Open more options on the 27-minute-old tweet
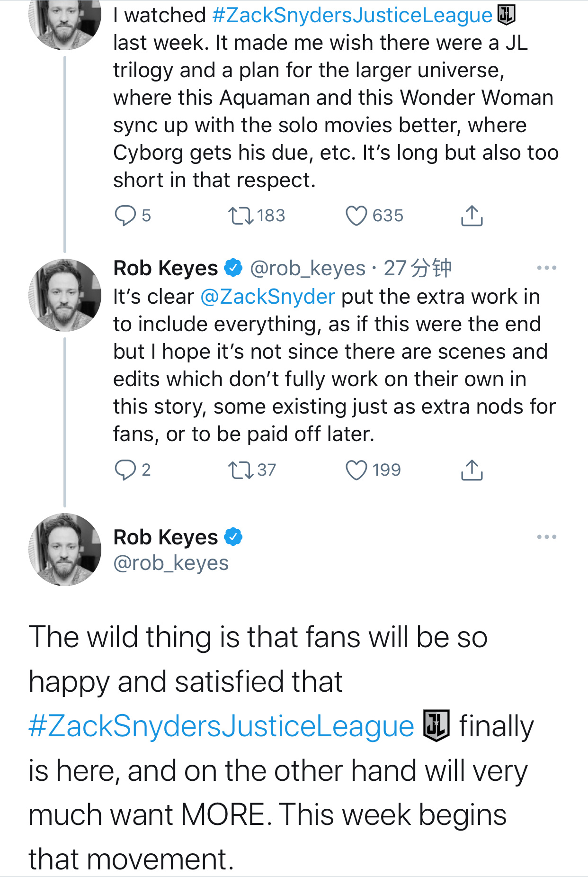This screenshot has width=588, height=877. pyautogui.click(x=546, y=268)
